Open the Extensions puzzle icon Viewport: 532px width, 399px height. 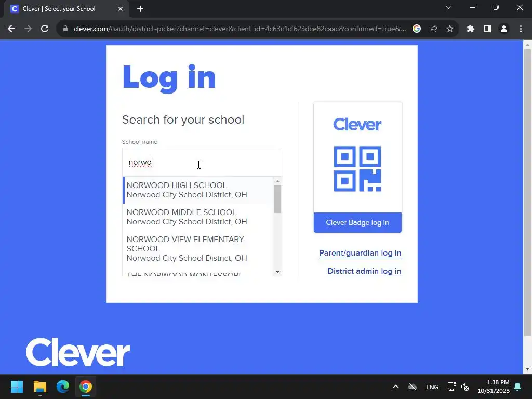point(471,29)
